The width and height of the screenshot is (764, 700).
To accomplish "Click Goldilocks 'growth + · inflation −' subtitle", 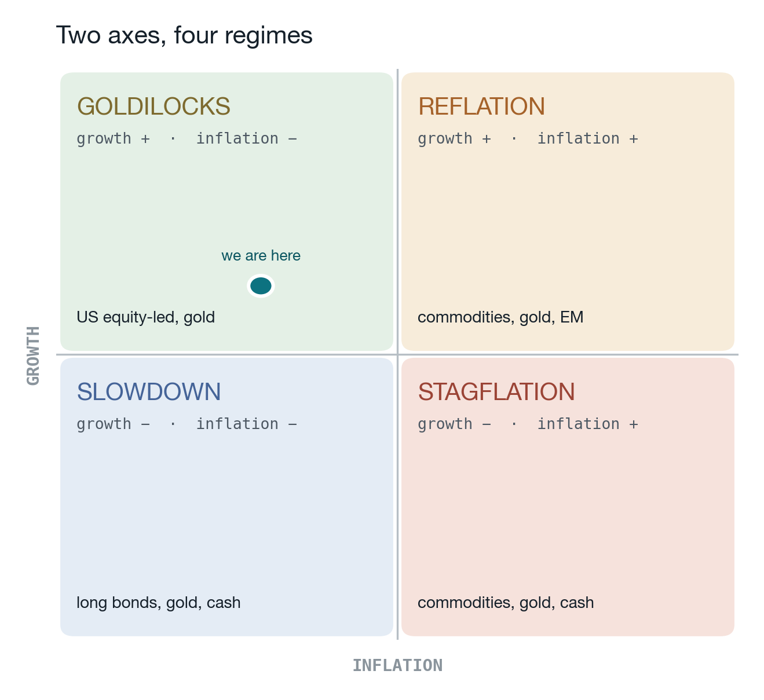I will [187, 138].
